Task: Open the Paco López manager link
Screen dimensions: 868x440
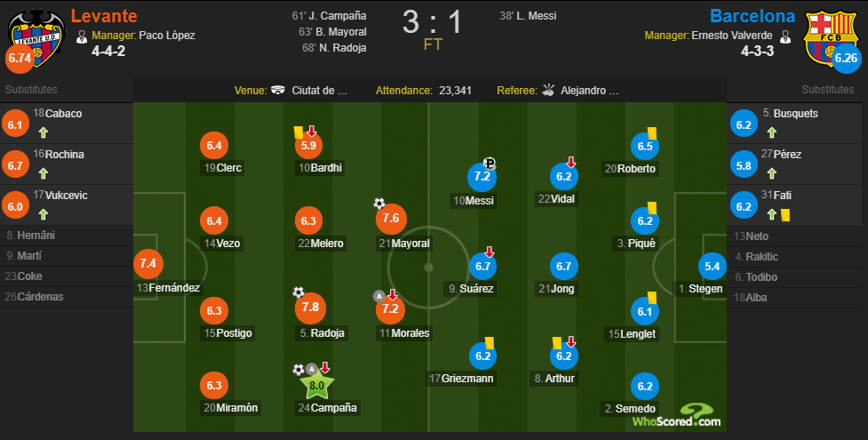Action: pos(167,36)
